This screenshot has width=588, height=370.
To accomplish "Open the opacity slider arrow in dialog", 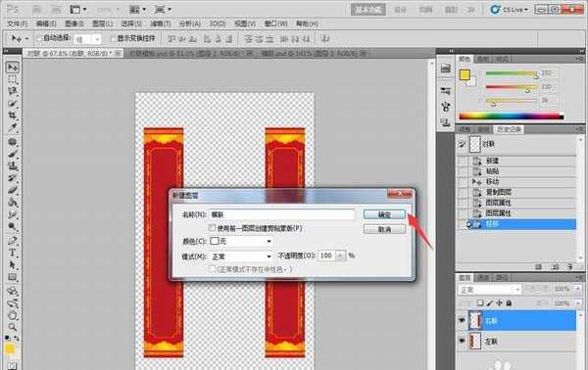I will (340, 255).
